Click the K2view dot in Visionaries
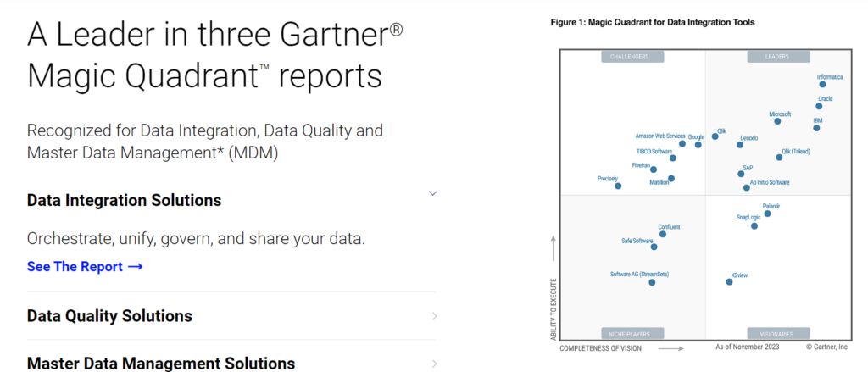 point(729,282)
